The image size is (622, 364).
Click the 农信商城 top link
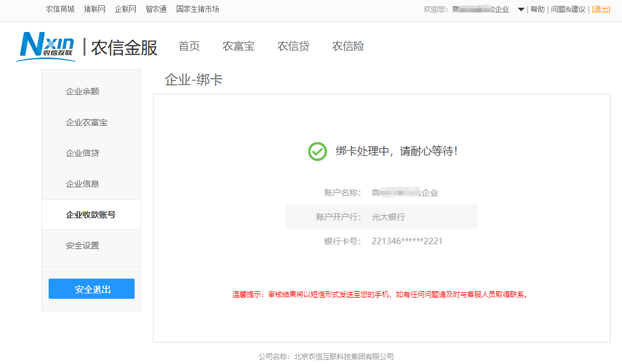60,9
